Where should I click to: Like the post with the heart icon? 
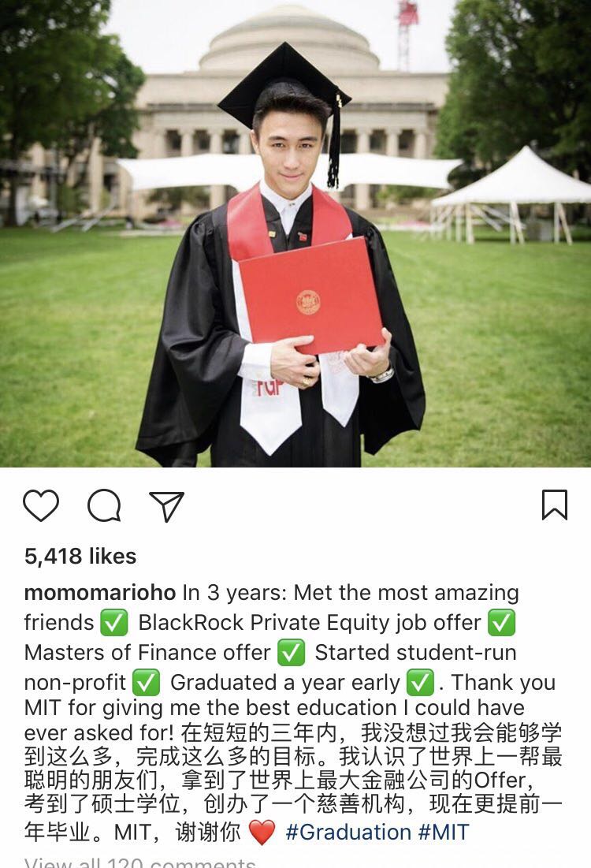point(41,505)
